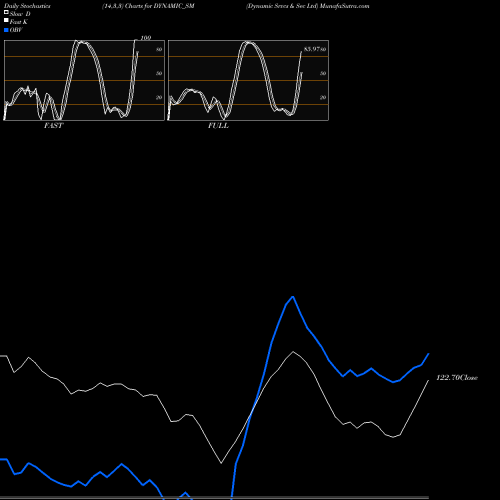Click the '83.97' value on FULL chart
Image resolution: width=500 pixels, height=500 pixels.
pos(312,49)
